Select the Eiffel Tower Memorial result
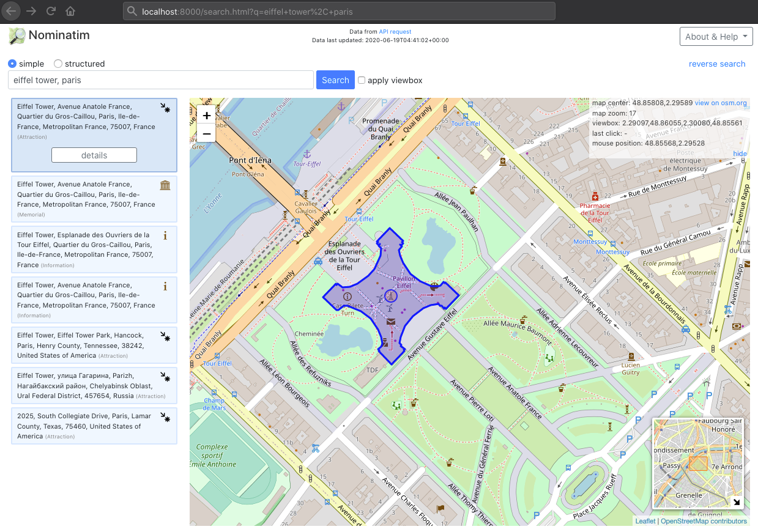The height and width of the screenshot is (532, 758). click(94, 199)
